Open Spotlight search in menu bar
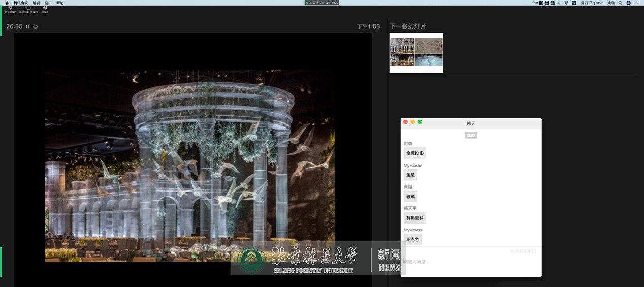 [x=620, y=3]
